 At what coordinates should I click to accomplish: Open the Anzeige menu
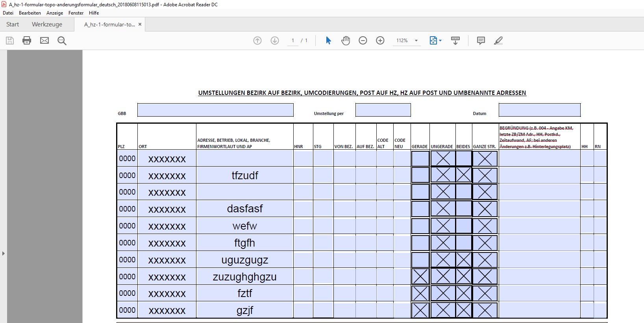55,13
